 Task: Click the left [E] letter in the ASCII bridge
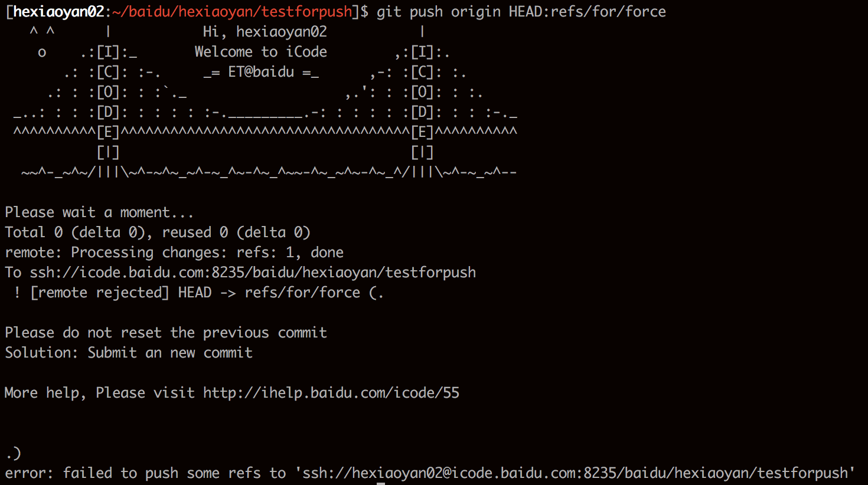(x=108, y=133)
